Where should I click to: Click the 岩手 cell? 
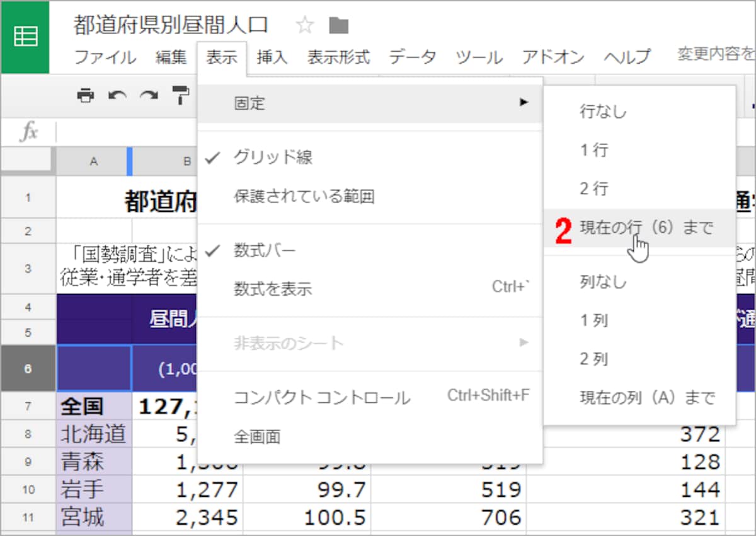[x=94, y=490]
